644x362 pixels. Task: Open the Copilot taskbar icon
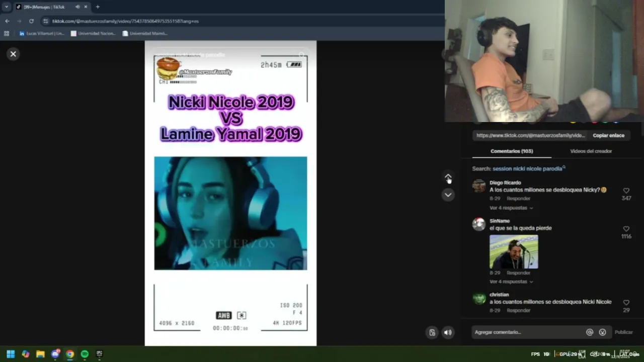pos(26,354)
